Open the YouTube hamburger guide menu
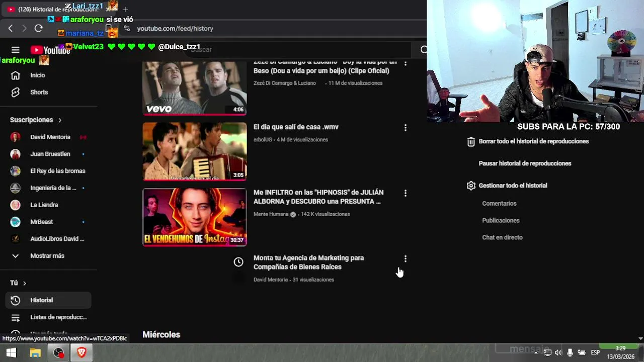The image size is (644, 362). 16,50
